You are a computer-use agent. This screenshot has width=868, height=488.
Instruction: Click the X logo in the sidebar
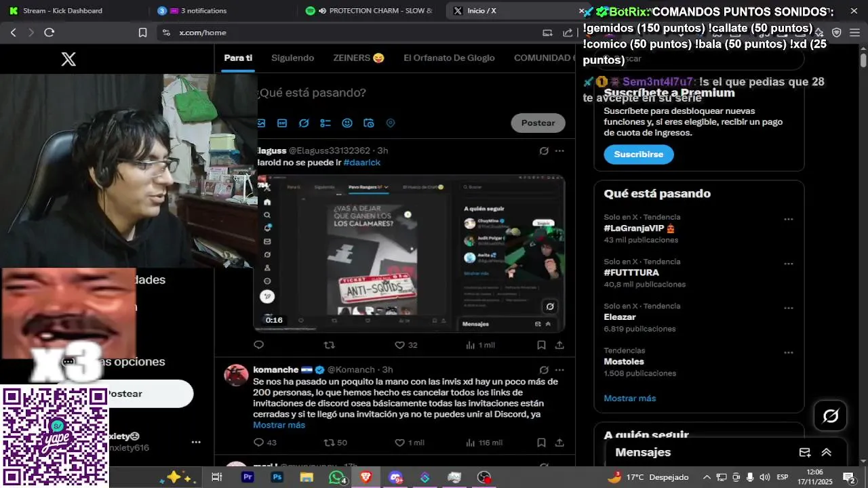click(x=68, y=59)
